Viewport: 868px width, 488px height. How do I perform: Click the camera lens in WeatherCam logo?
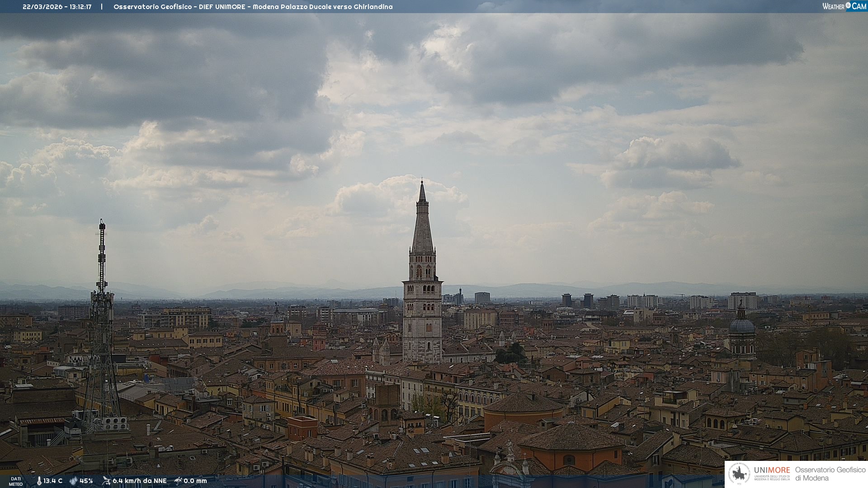click(x=848, y=5)
